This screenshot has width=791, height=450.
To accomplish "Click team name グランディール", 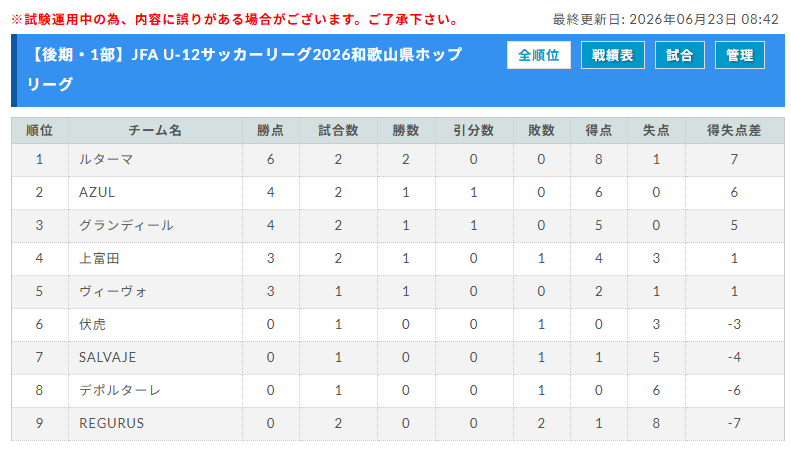I will 126,226.
